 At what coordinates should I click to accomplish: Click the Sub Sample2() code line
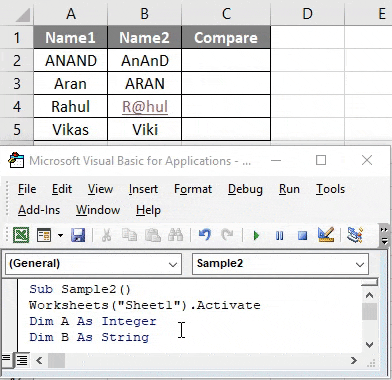coord(80,289)
